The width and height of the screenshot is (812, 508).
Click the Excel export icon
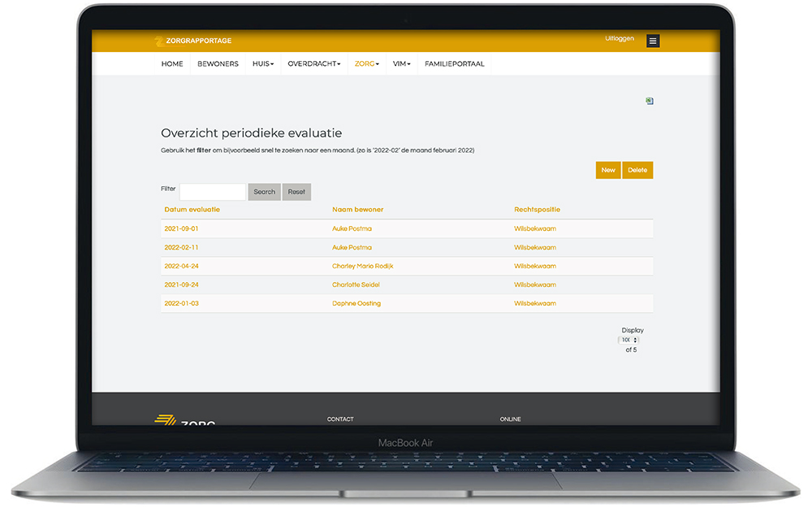tap(650, 101)
